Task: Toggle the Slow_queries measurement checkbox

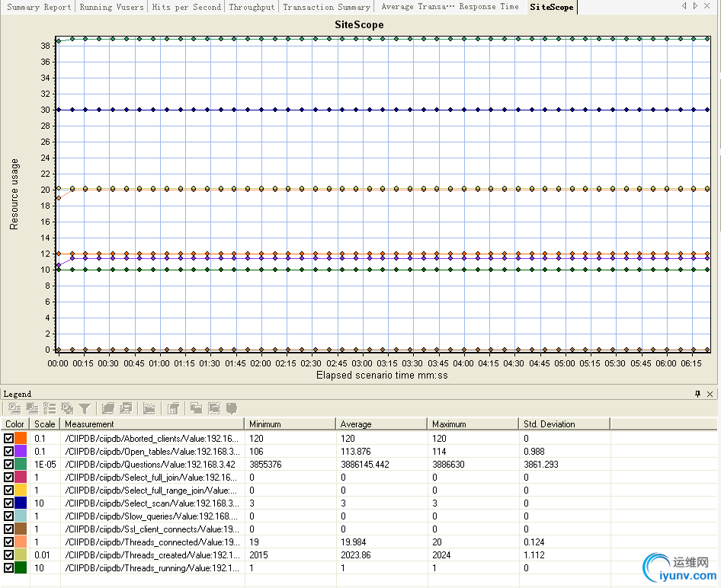Action: click(8, 516)
